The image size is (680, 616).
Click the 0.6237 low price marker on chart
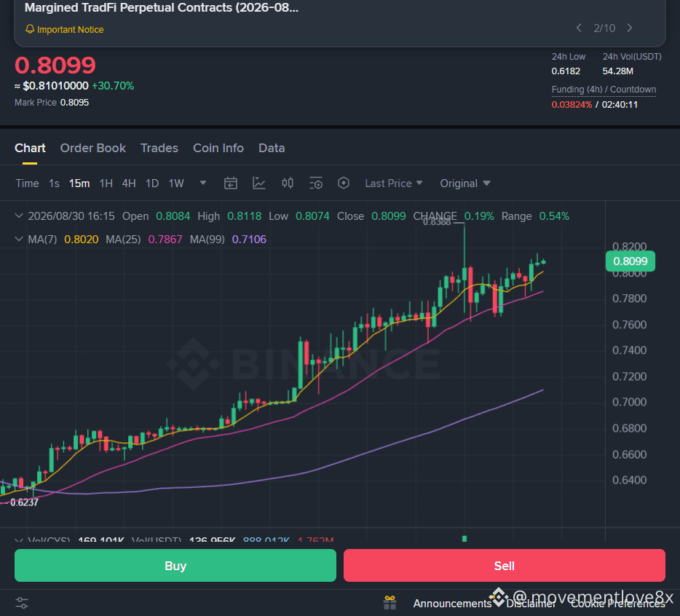[24, 502]
